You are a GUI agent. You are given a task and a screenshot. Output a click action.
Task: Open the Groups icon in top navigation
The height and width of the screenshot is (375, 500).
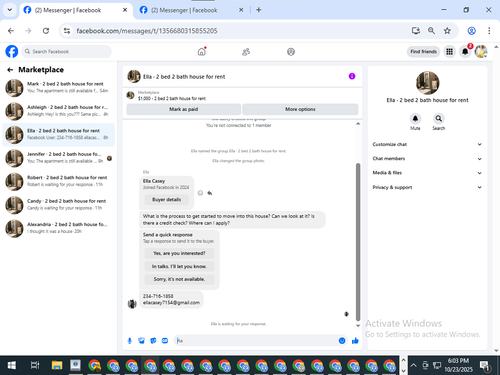pyautogui.click(x=291, y=52)
